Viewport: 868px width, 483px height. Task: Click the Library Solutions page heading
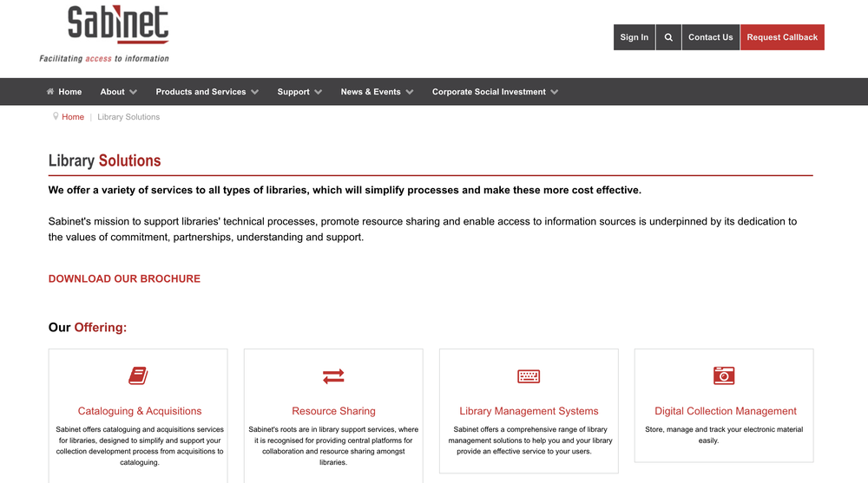105,160
